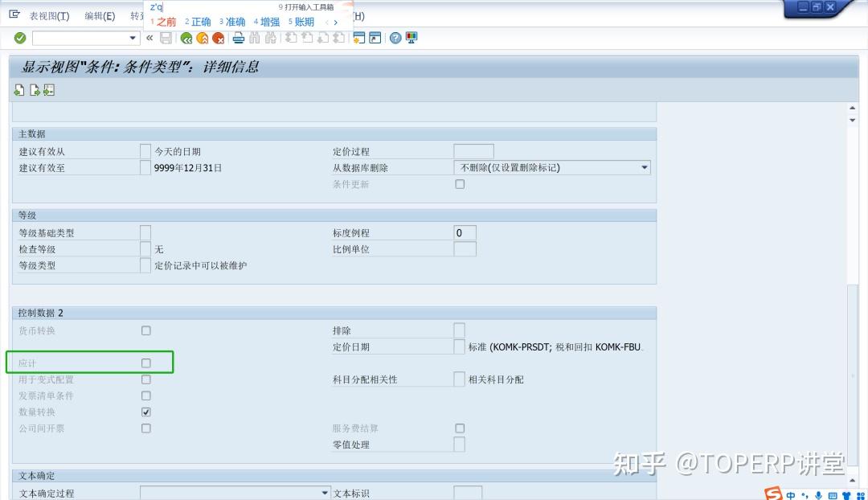Click the Enter green checkmark icon
Screen dimensions: 868x500
point(20,37)
